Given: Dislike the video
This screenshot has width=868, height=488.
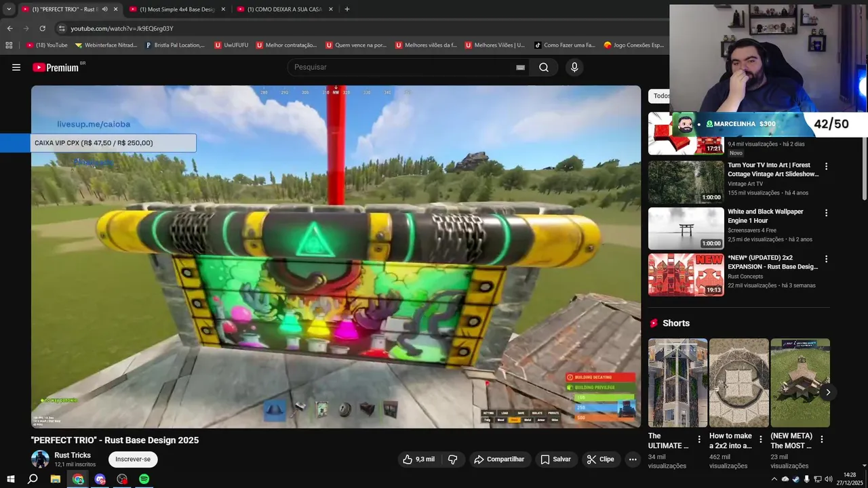Looking at the screenshot, I should [x=452, y=459].
